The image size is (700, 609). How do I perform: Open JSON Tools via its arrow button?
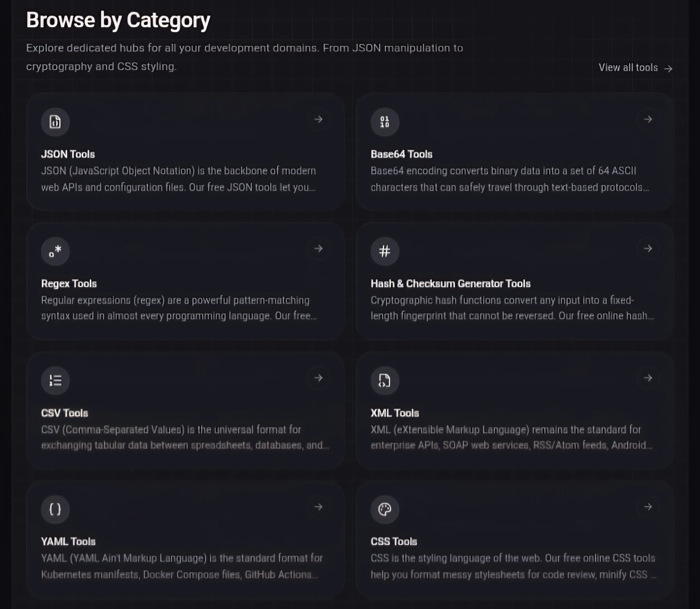pyautogui.click(x=318, y=119)
